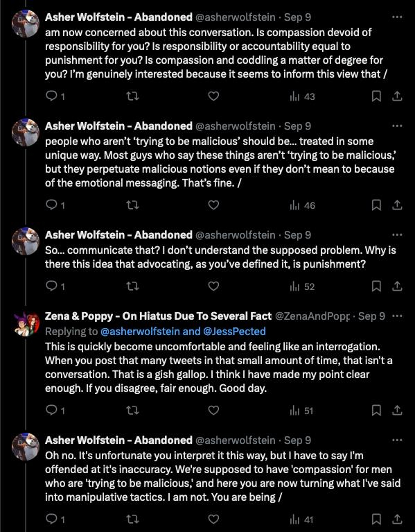The width and height of the screenshot is (415, 532).
Task: Open Zena & Poppy profile name link
Action: (158, 316)
